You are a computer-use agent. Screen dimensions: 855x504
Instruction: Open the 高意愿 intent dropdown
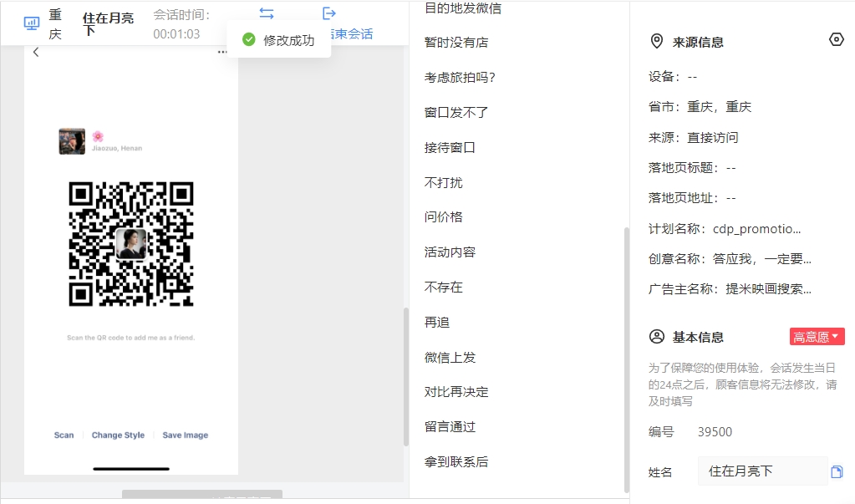pyautogui.click(x=817, y=337)
